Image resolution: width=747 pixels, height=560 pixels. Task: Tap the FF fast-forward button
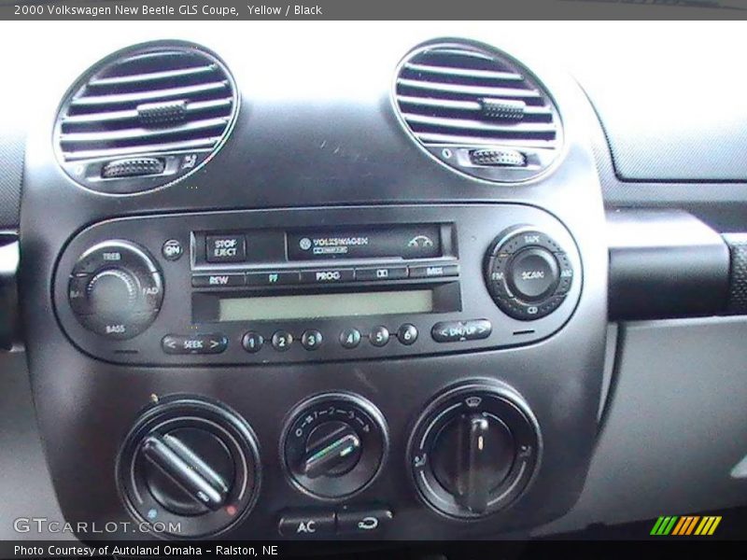click(x=273, y=278)
